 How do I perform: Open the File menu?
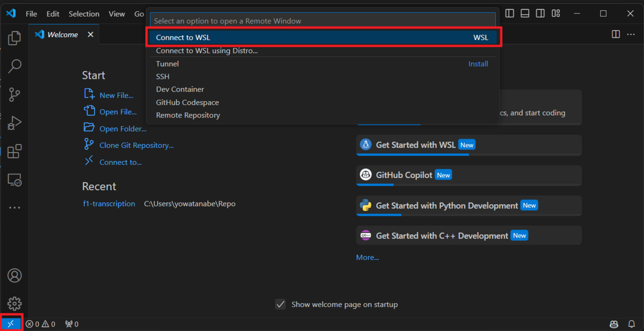(x=31, y=14)
